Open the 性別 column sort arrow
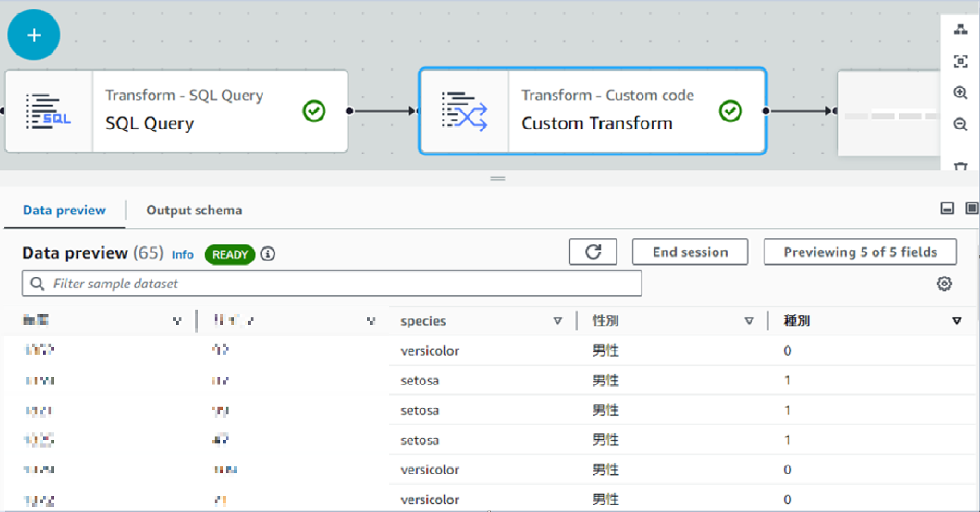This screenshot has height=512, width=980. (748, 321)
